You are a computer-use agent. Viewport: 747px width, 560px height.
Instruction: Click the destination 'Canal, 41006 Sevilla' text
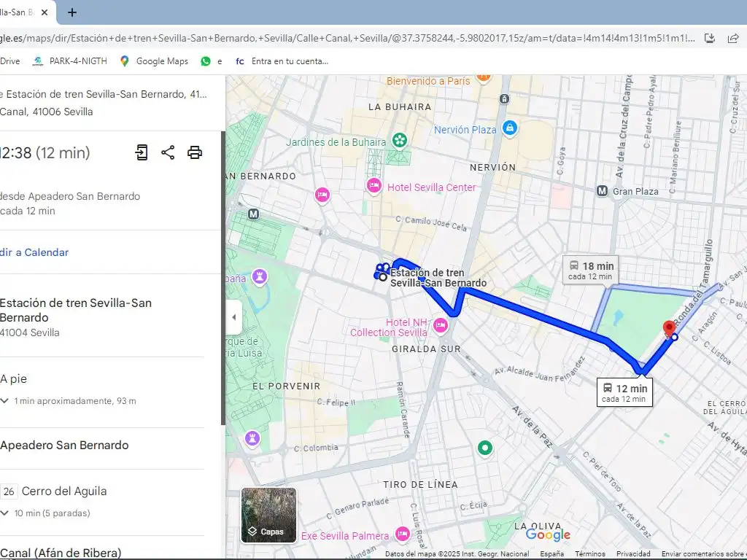[x=46, y=112]
